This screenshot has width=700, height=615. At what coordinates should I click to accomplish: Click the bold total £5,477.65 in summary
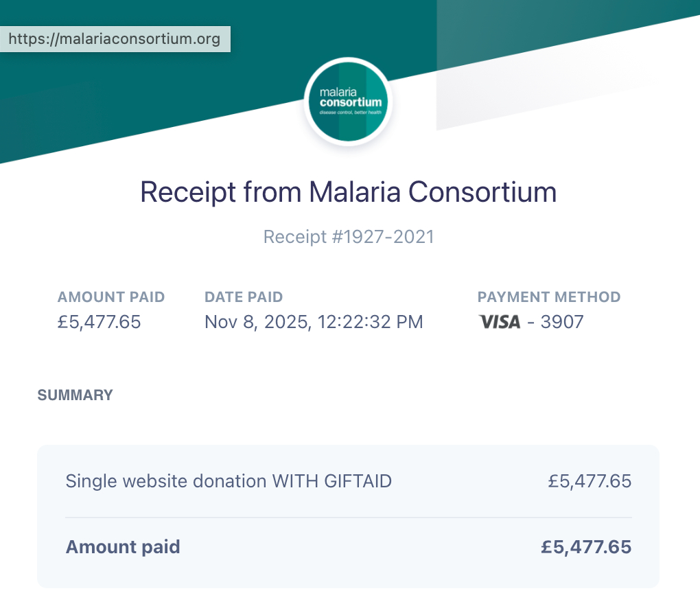586,547
